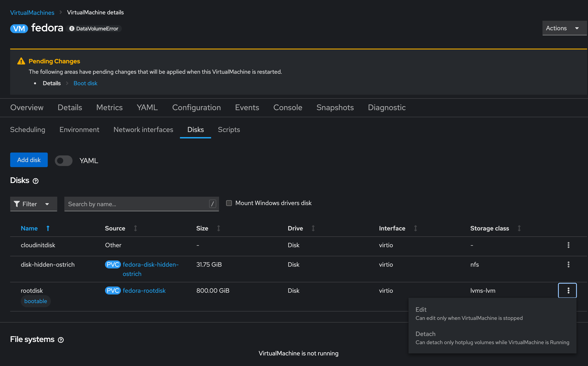
Task: Sort table by Size column icon
Action: 218,228
